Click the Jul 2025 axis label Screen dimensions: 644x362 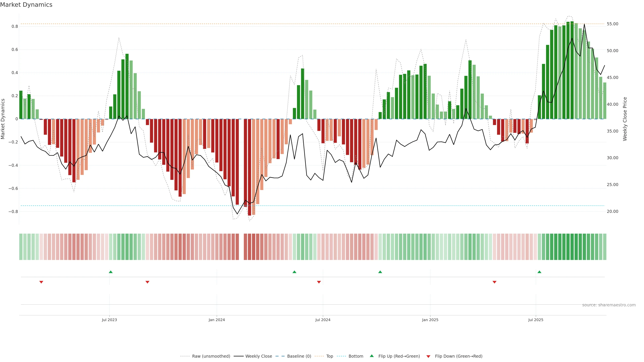(x=535, y=320)
